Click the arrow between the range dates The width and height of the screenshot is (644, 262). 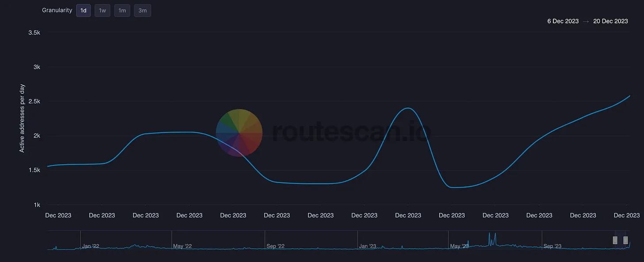click(586, 21)
